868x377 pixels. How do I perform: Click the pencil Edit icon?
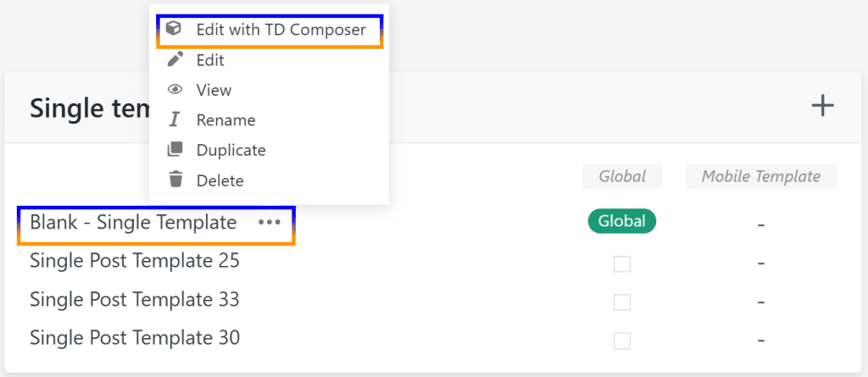point(175,59)
